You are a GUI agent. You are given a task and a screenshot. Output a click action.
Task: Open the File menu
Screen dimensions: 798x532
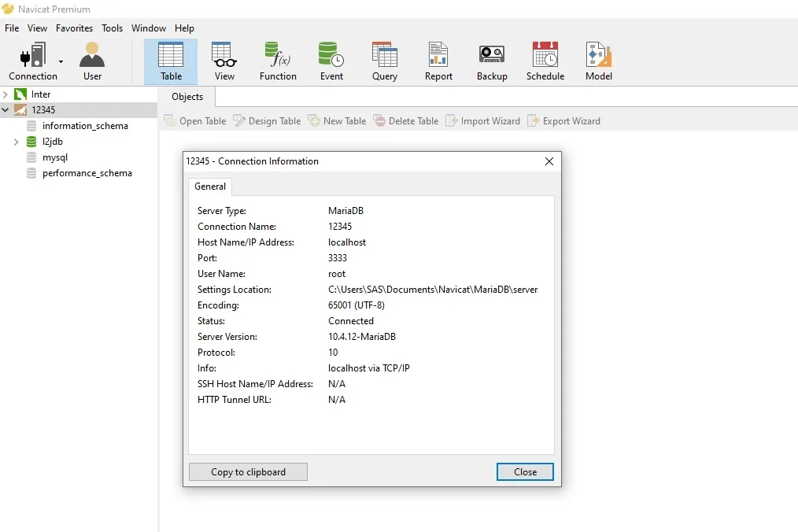[x=12, y=28]
